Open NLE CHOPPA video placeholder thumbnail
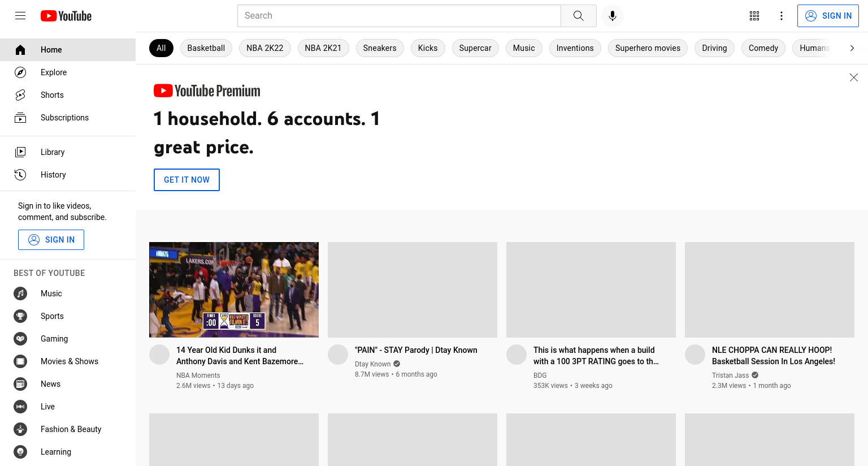Screen dimensions: 868x466 (770, 290)
